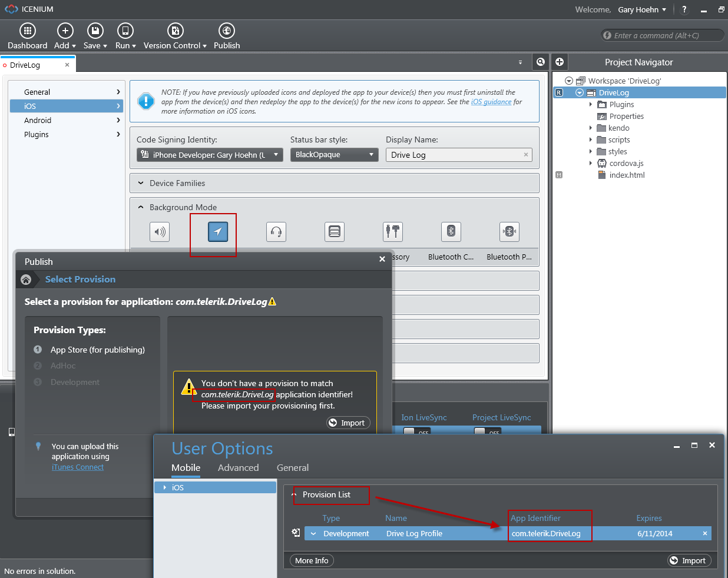This screenshot has height=578, width=728.
Task: Close the DriveLog tab
Action: tap(67, 65)
